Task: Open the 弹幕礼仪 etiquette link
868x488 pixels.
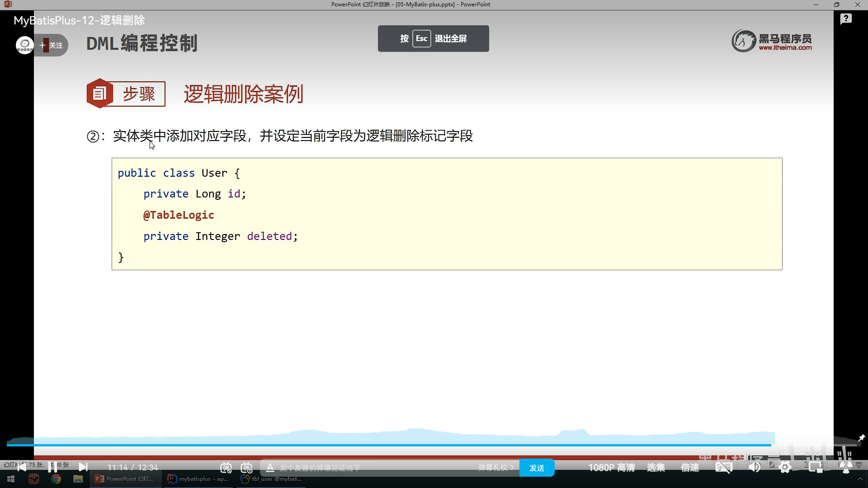Action: coord(495,468)
